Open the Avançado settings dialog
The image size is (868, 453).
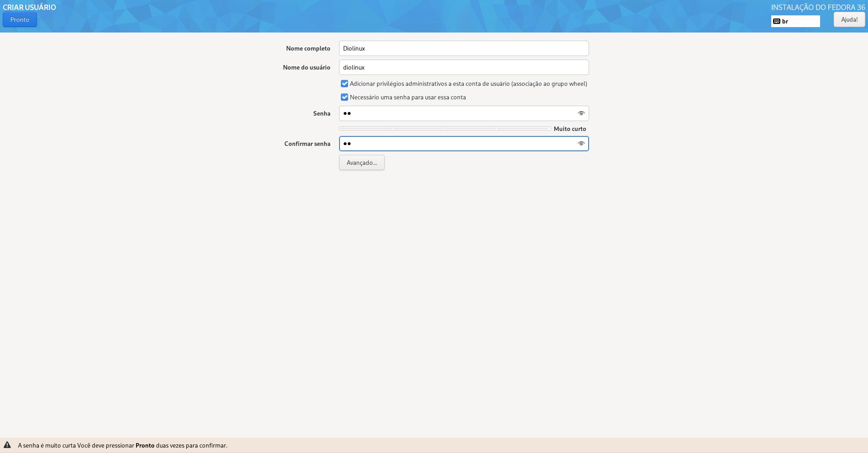(361, 163)
